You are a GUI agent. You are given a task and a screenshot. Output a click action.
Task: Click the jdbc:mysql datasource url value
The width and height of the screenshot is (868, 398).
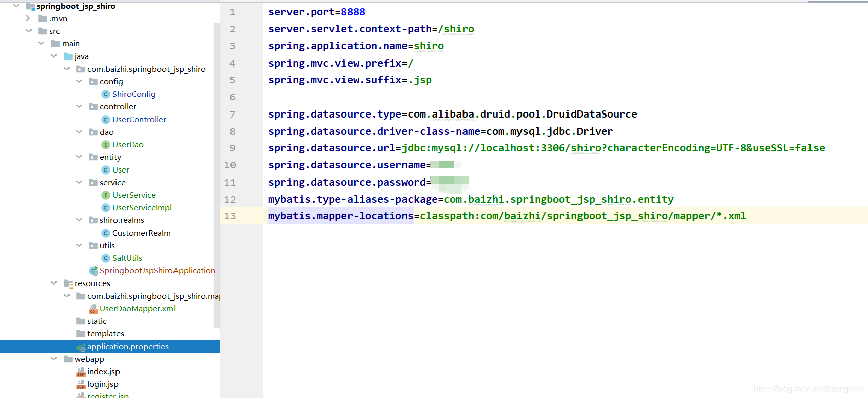[x=613, y=148]
